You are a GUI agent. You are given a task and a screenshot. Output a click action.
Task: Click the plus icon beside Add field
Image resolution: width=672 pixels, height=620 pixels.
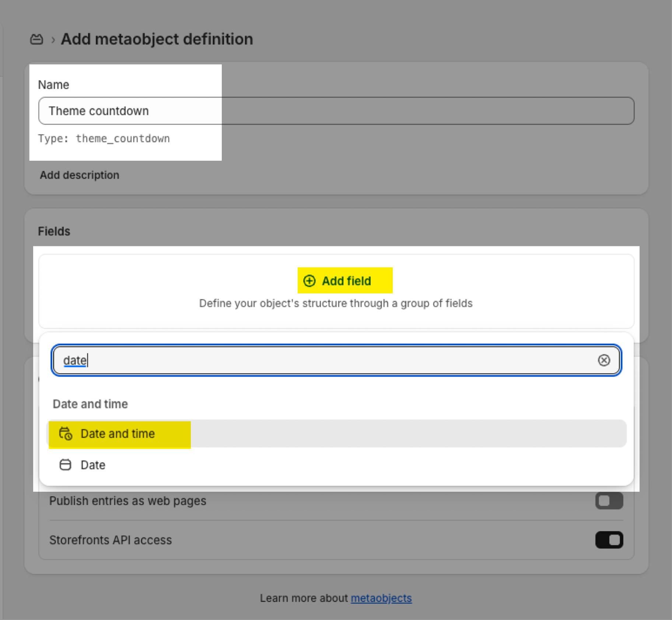click(309, 281)
